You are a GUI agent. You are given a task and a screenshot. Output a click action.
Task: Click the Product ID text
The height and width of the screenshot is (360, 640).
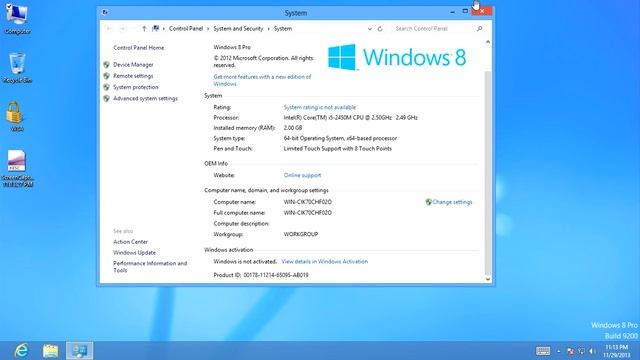pyautogui.click(x=261, y=275)
